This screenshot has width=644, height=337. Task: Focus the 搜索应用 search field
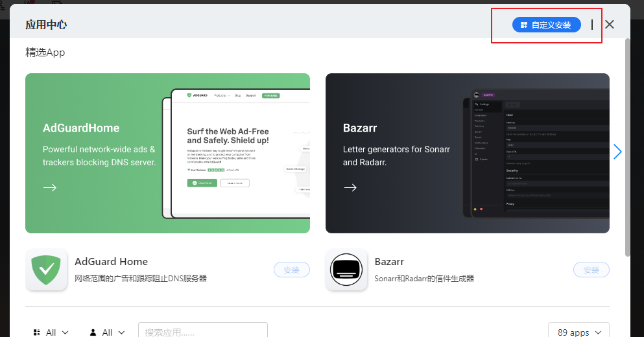point(203,331)
